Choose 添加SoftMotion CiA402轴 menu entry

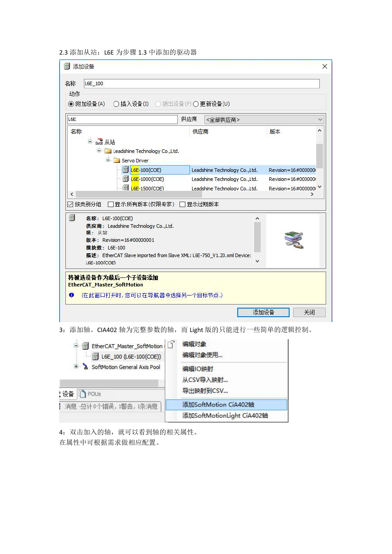226,405
